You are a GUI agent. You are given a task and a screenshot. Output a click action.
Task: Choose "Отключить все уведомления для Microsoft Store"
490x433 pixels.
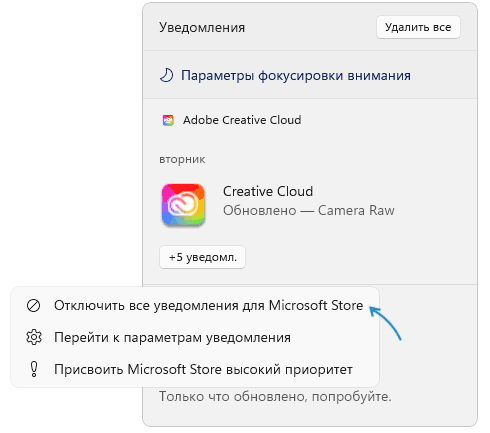click(195, 305)
